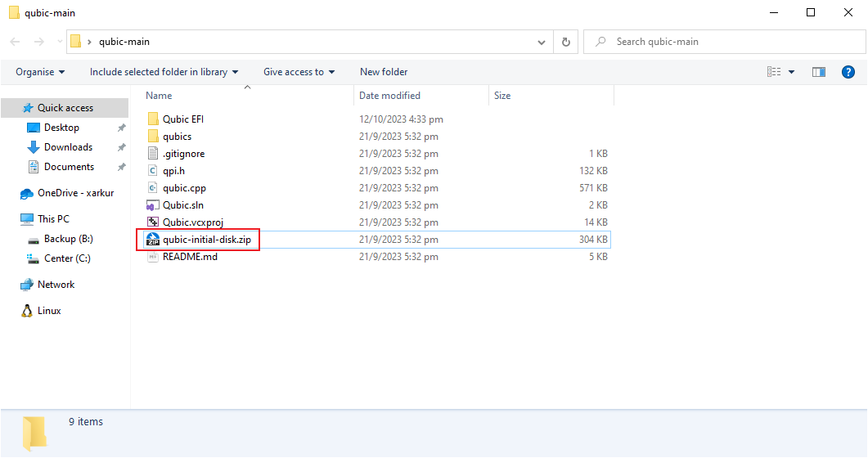This screenshot has width=868, height=458.
Task: Open the Qubic EFI folder icon
Action: [x=153, y=119]
